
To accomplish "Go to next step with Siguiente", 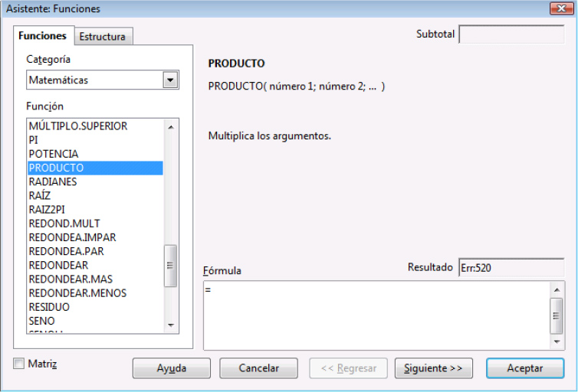I will tap(433, 368).
